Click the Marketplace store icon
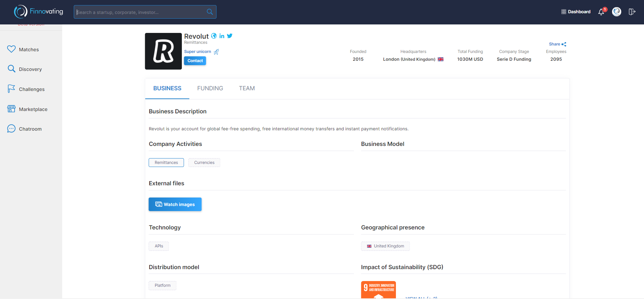Screen dimensions: 644x299 [11, 109]
